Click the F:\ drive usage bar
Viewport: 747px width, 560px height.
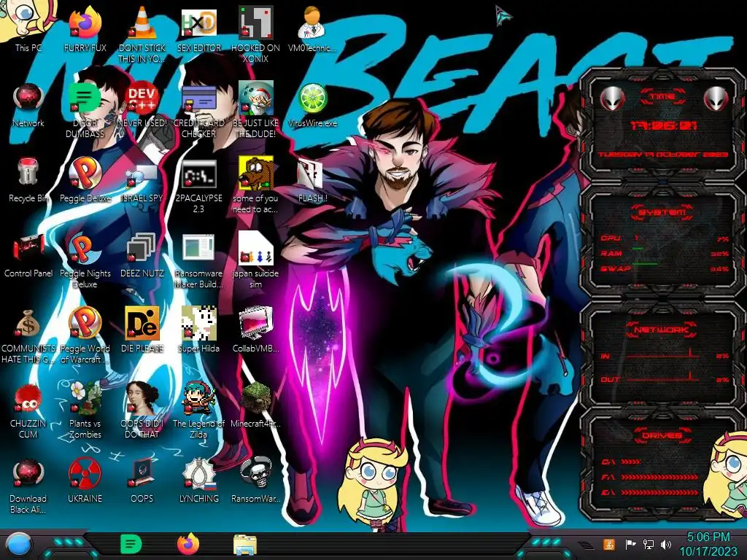tap(659, 477)
